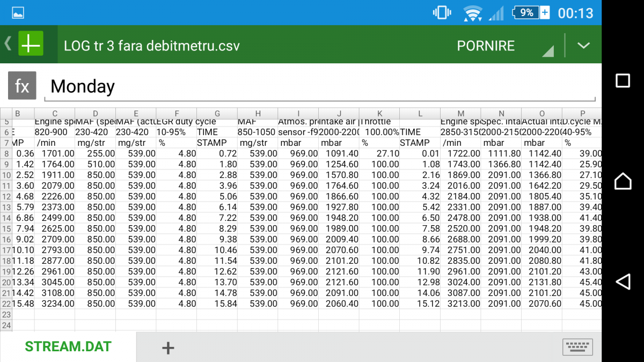This screenshot has width=644, height=362.
Task: Tap the green spreadsheet app icon
Action: tap(31, 45)
